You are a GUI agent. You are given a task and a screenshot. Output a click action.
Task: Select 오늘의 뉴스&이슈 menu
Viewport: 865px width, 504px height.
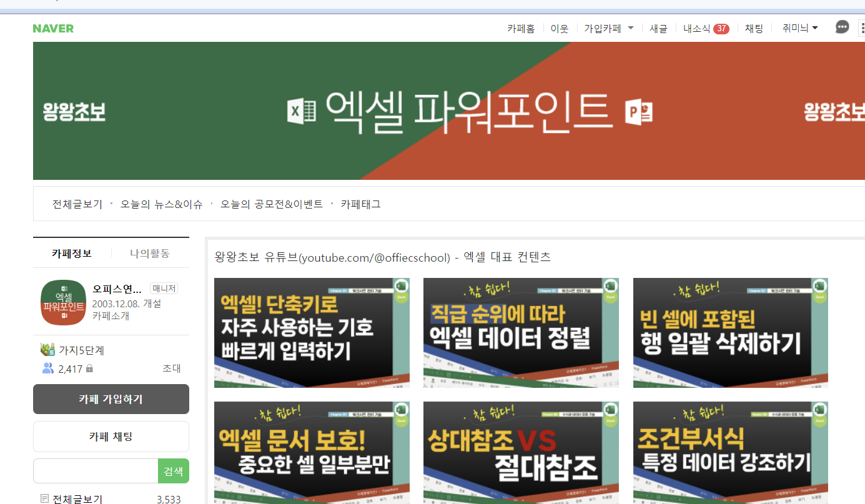point(162,204)
